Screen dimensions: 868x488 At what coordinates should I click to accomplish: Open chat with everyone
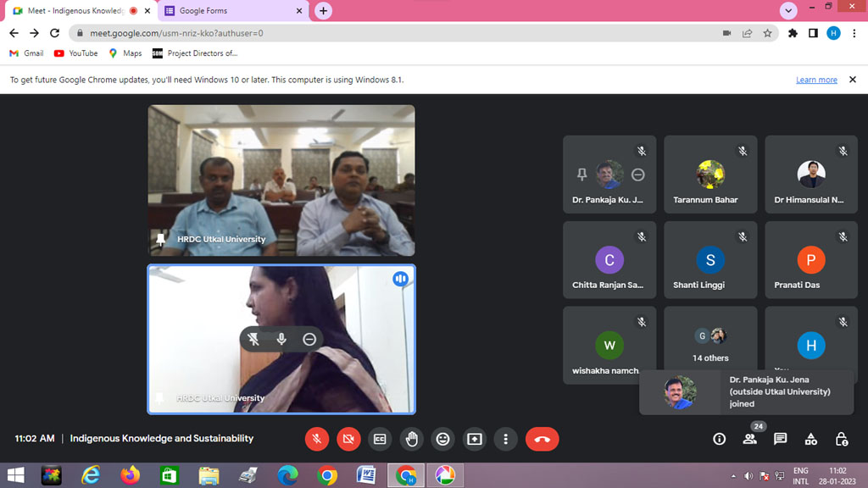pyautogui.click(x=781, y=439)
